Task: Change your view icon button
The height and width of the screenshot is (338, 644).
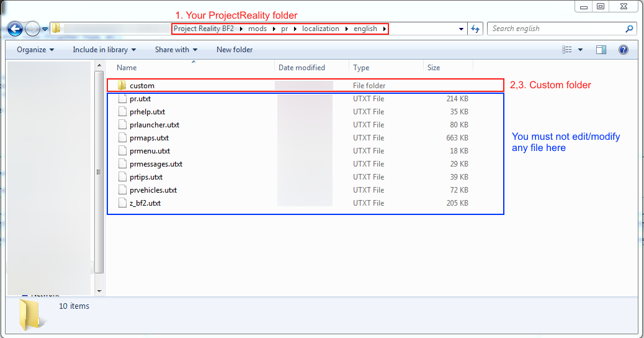Action: click(x=567, y=50)
